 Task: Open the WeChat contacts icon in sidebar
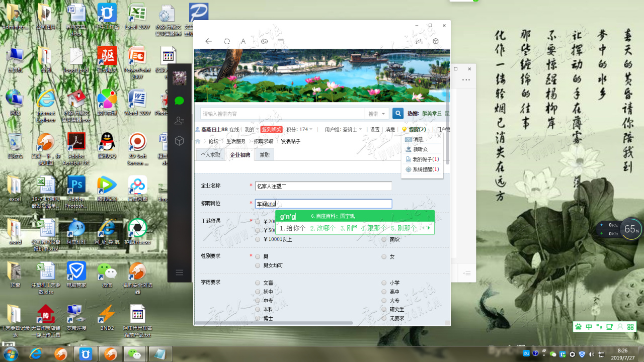tap(180, 121)
